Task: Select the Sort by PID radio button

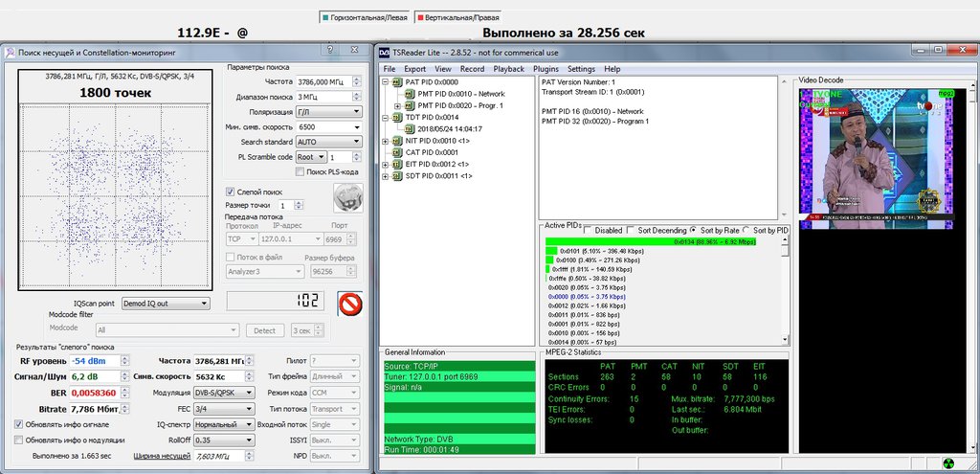Action: click(746, 231)
